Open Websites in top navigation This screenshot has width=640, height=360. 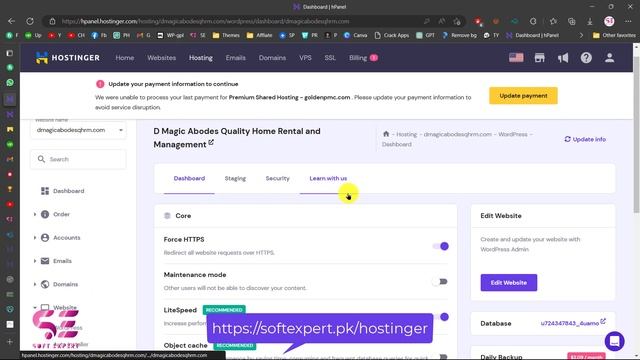click(162, 58)
